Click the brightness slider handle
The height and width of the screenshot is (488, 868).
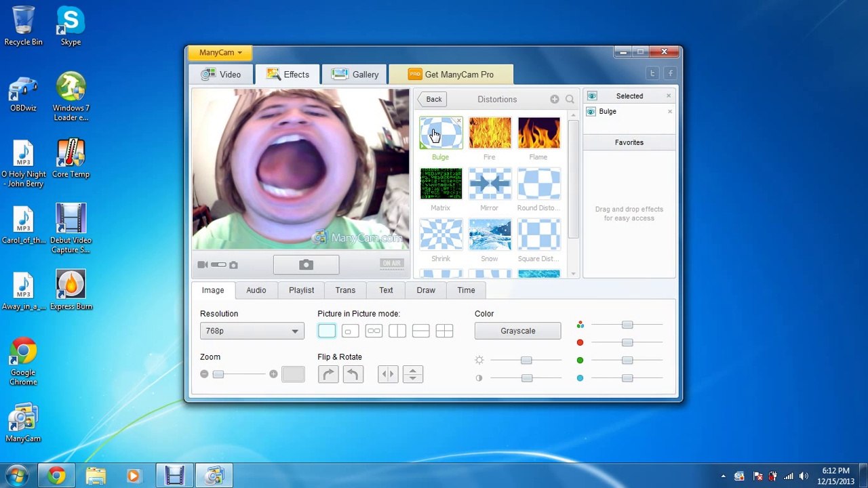(x=526, y=361)
